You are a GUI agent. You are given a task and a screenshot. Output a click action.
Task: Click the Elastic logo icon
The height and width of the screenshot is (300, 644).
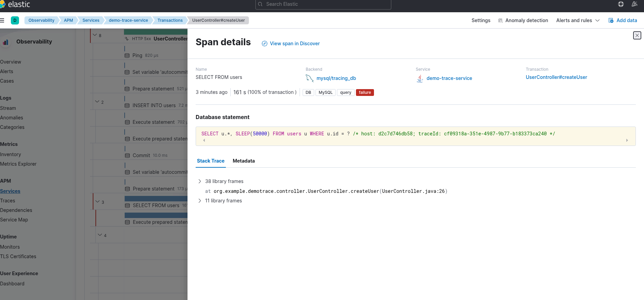tap(2, 4)
